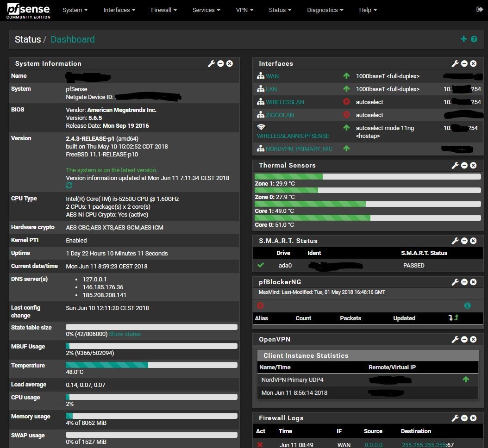The height and width of the screenshot is (448, 488).
Task: Open WIRELESSLANNICPFSENSE interface link
Action: pos(293,136)
